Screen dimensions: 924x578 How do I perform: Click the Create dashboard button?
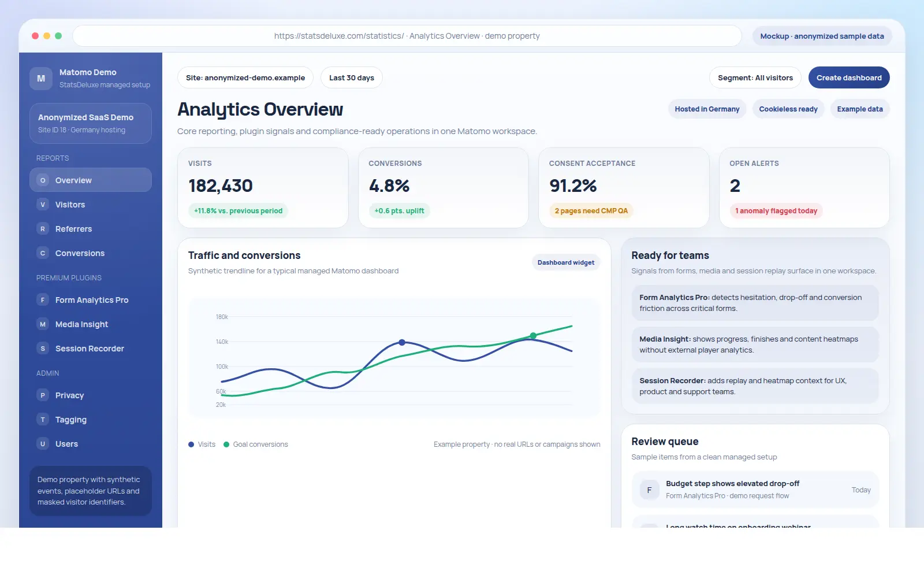pyautogui.click(x=848, y=77)
